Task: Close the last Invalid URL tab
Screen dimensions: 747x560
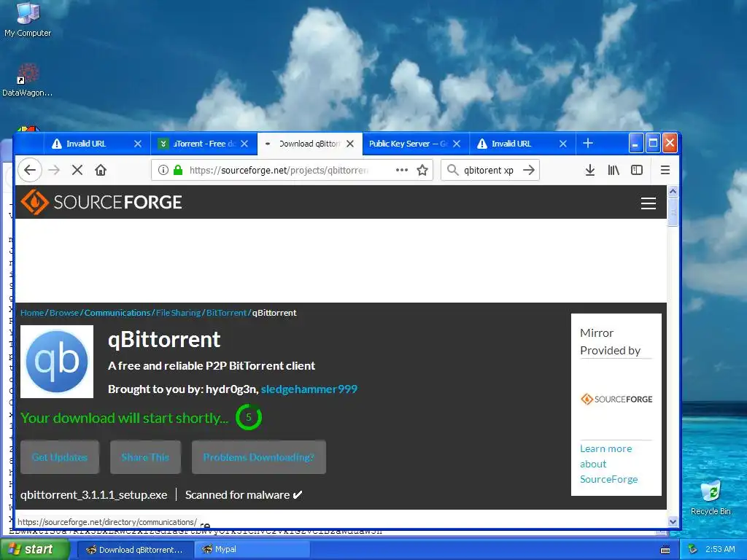Action: 562,144
